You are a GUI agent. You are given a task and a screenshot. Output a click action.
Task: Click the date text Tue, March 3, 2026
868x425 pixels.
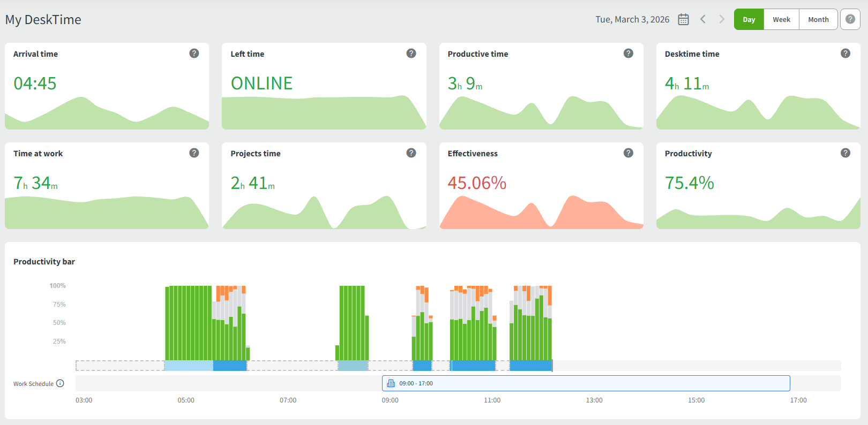click(x=632, y=19)
